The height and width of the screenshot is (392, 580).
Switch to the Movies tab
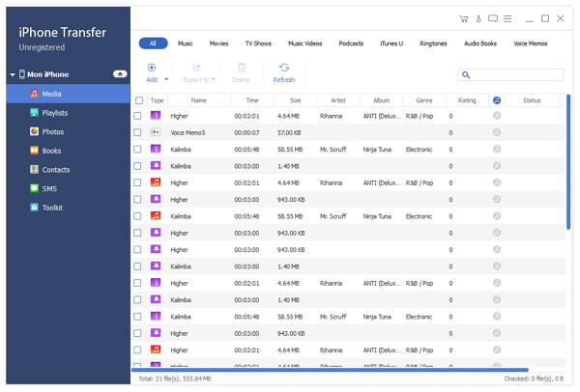point(219,43)
